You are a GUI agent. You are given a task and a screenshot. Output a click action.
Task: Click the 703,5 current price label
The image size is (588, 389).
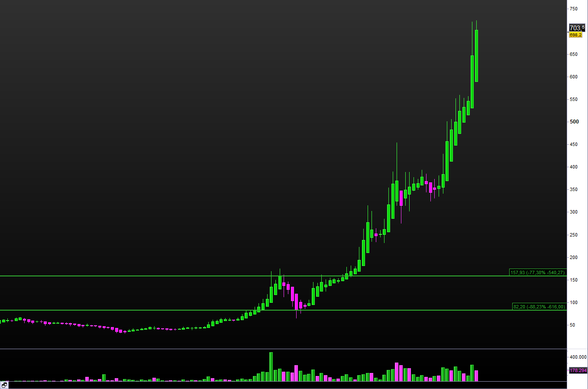tap(576, 28)
